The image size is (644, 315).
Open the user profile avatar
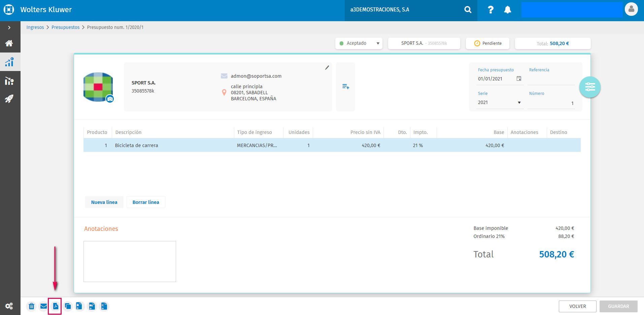631,9
